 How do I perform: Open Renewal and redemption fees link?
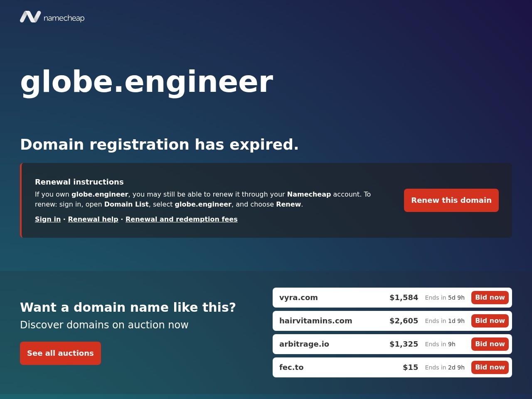point(182,219)
